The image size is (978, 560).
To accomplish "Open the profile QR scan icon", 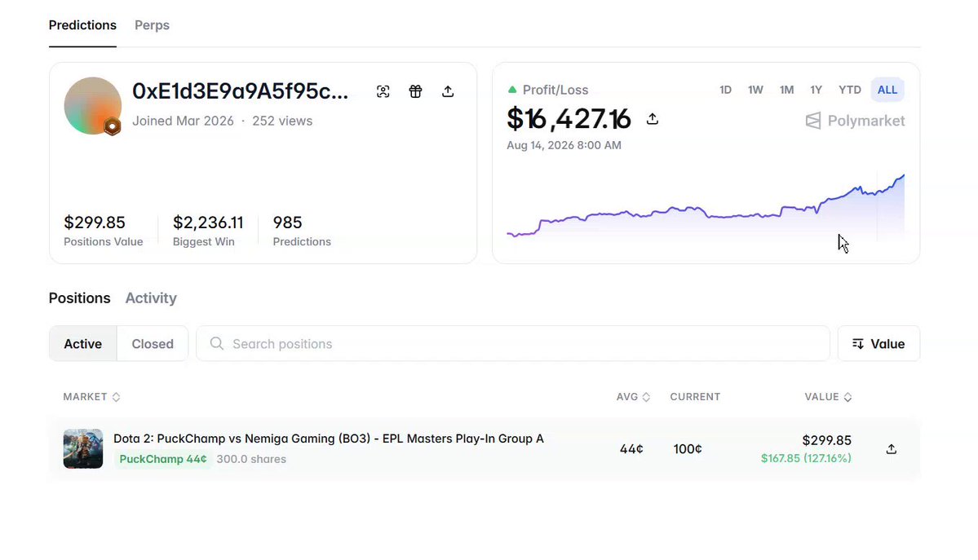I will pos(383,91).
